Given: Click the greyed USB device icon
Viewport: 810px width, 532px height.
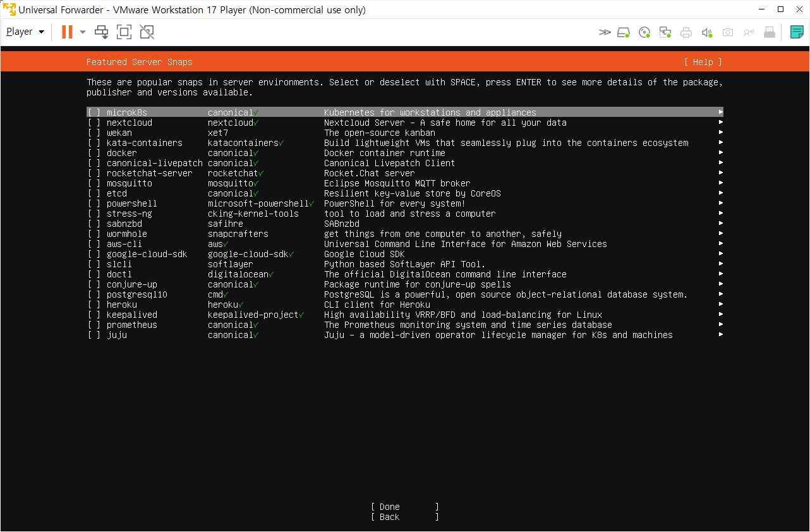Looking at the screenshot, I should [770, 32].
